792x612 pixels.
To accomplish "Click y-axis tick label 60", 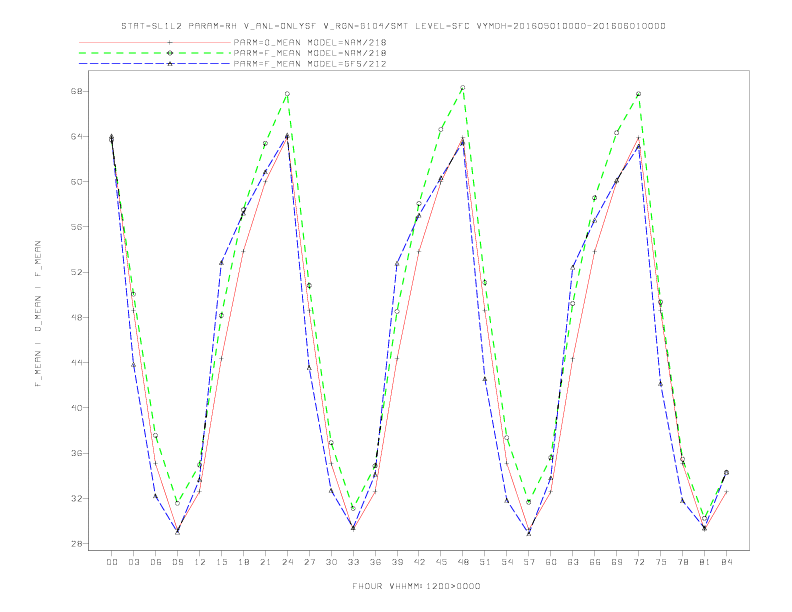I will click(78, 182).
